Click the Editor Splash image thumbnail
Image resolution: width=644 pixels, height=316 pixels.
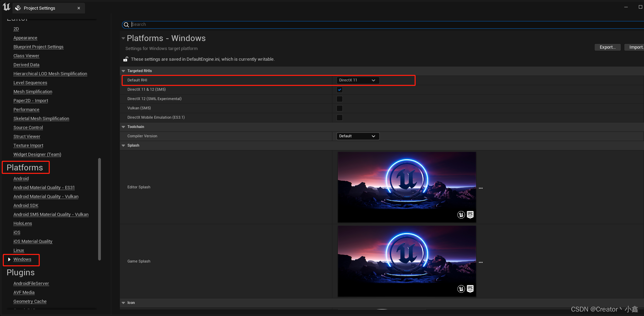[x=407, y=187]
